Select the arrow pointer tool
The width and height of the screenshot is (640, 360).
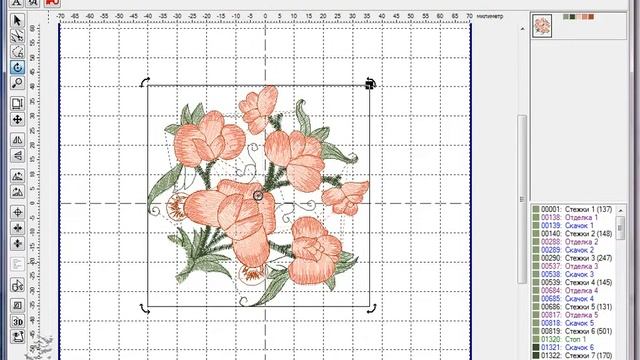[17, 20]
